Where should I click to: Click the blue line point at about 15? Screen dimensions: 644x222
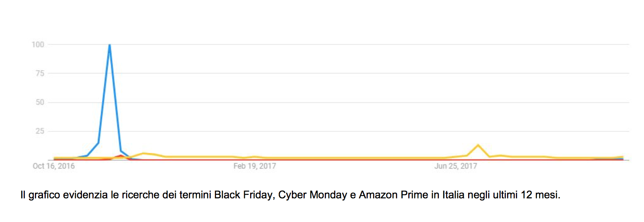coord(98,143)
